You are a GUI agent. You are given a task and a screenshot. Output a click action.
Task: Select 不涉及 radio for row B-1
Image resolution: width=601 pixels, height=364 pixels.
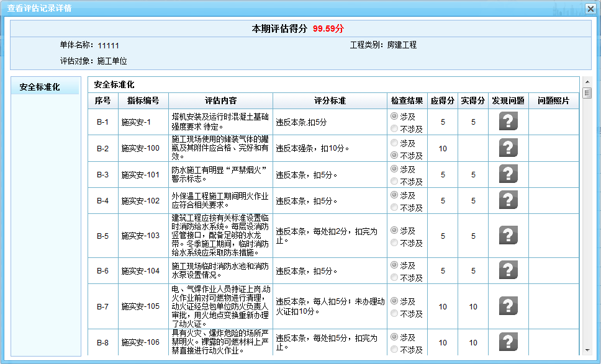[x=394, y=129]
